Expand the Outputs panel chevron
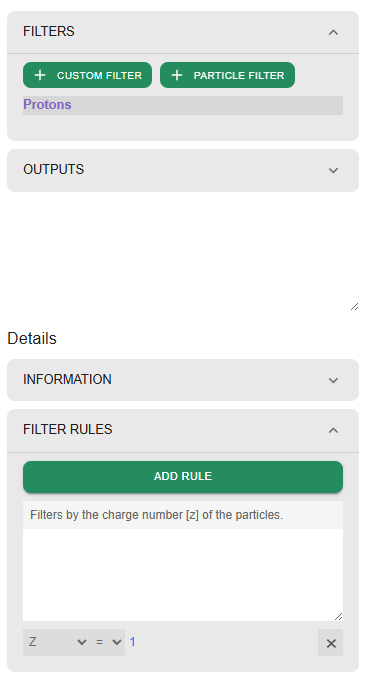367x677 pixels. [x=333, y=170]
